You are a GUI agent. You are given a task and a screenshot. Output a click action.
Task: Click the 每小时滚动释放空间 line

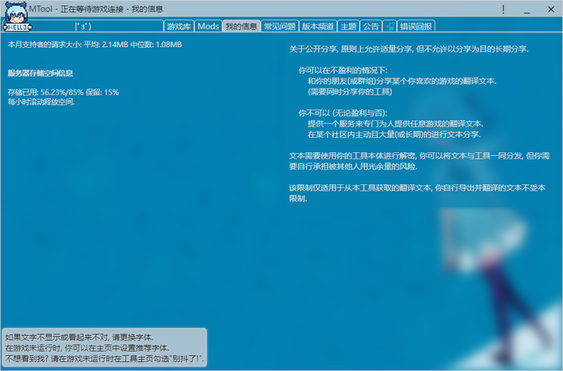point(41,102)
